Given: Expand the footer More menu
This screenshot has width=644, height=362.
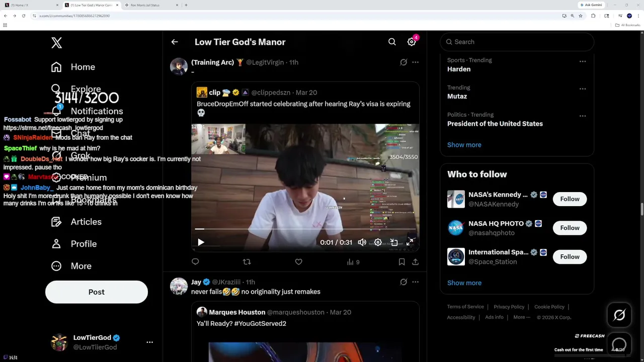Looking at the screenshot, I should (x=522, y=318).
